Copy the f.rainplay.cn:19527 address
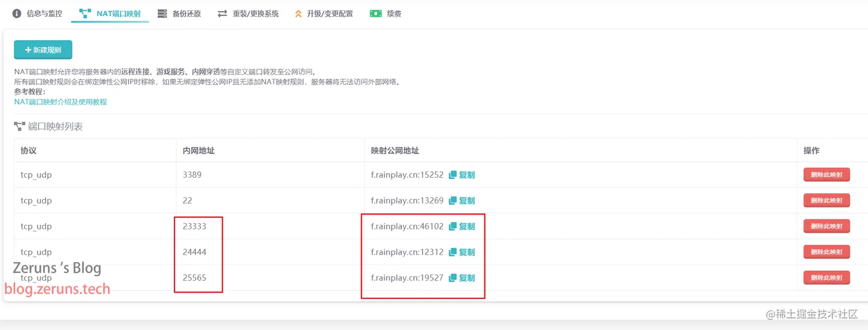This screenshot has width=868, height=330. 462,278
